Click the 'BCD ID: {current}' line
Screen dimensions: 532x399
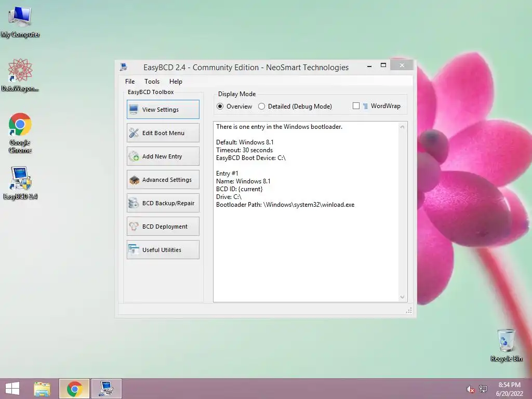coord(239,189)
